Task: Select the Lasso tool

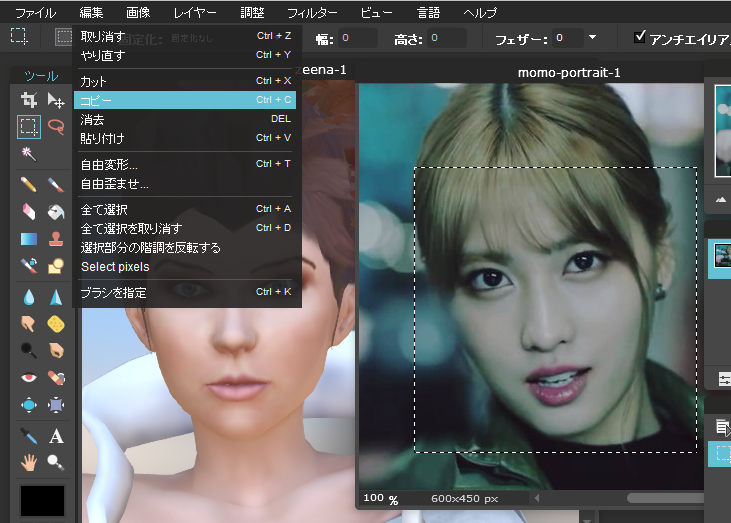Action: click(x=56, y=127)
